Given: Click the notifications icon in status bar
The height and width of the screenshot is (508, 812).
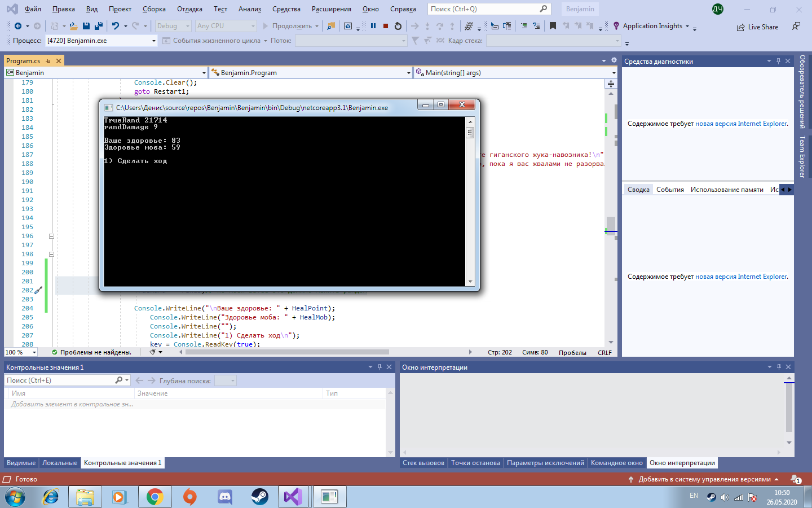Looking at the screenshot, I should click(796, 479).
